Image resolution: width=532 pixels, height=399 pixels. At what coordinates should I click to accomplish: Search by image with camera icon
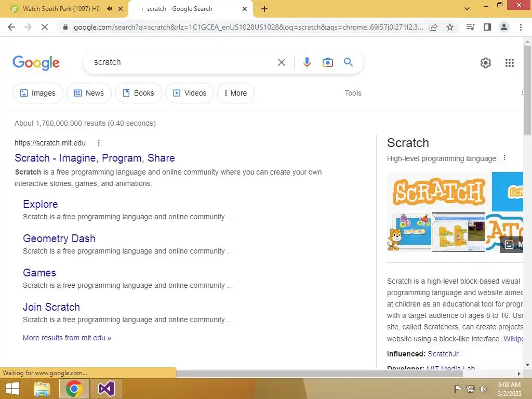(x=328, y=62)
